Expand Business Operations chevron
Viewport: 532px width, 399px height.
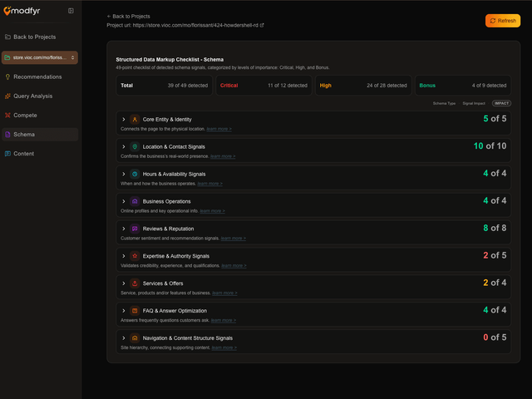[x=124, y=201]
